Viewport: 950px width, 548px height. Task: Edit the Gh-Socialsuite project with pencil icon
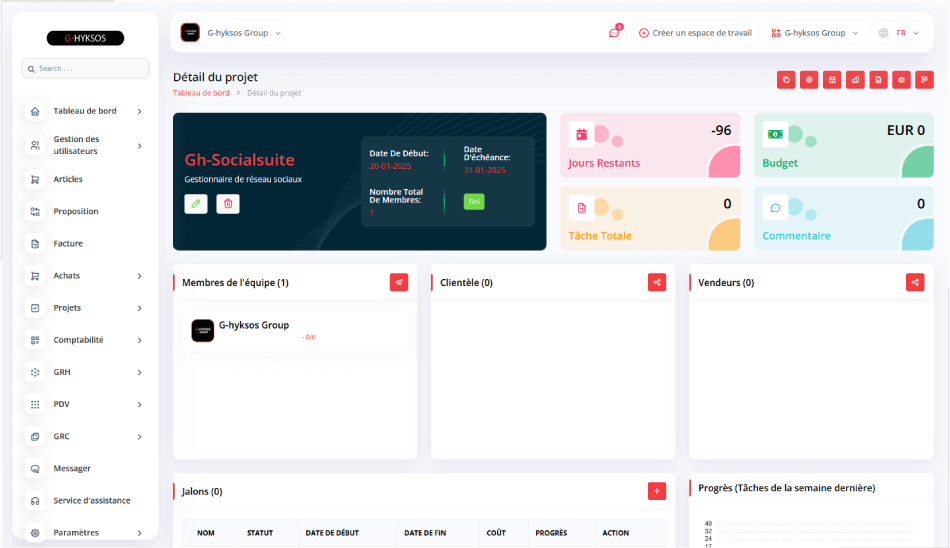click(196, 204)
